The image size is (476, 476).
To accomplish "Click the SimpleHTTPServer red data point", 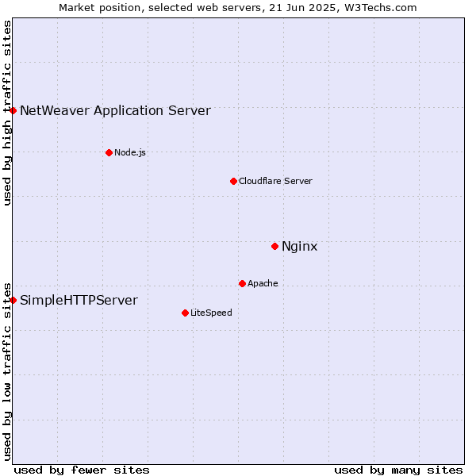I will click(x=13, y=300).
